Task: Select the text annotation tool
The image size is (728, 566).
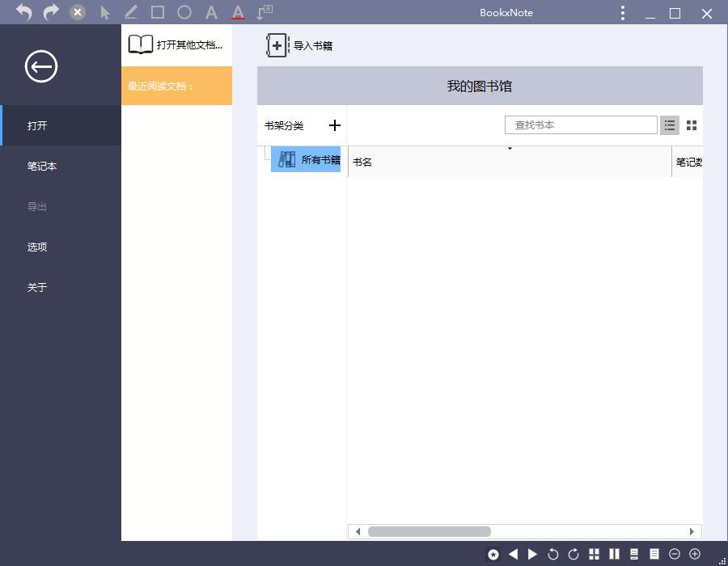Action: point(210,12)
